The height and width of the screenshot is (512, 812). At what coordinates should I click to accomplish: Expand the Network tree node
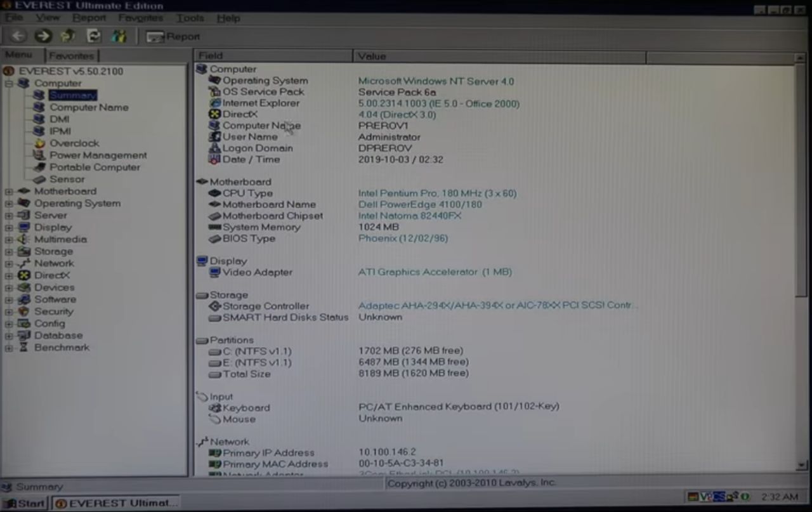pos(9,263)
